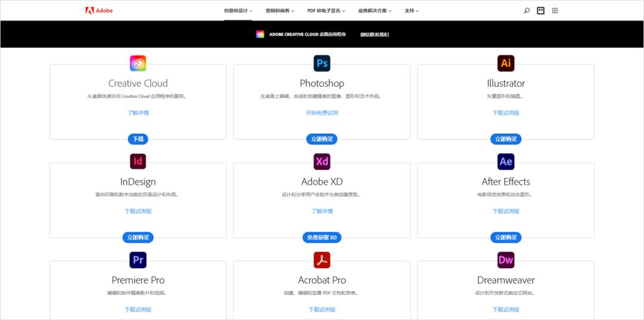
Task: Click the InDesign card title
Action: pyautogui.click(x=138, y=182)
